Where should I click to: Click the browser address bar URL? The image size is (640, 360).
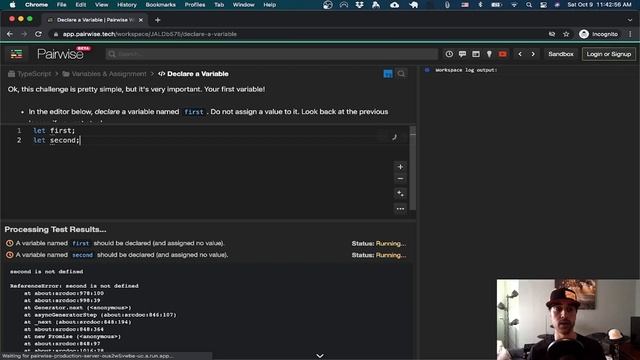coord(149,34)
